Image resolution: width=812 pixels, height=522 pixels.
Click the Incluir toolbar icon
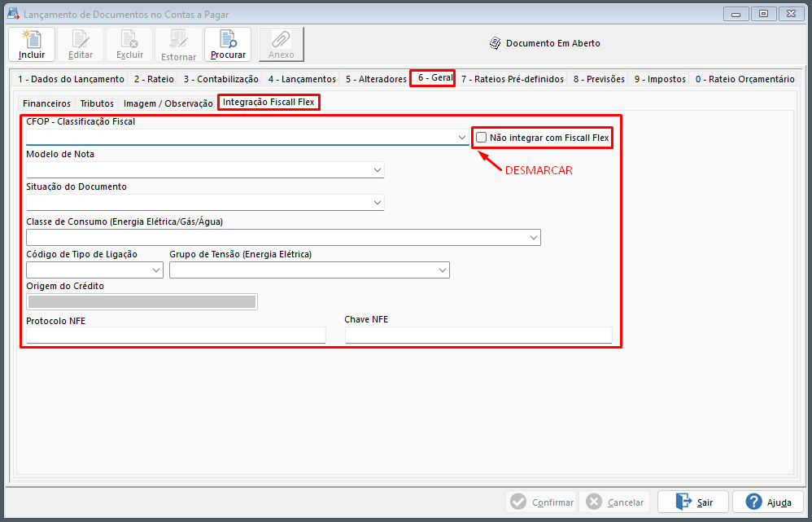click(32, 45)
